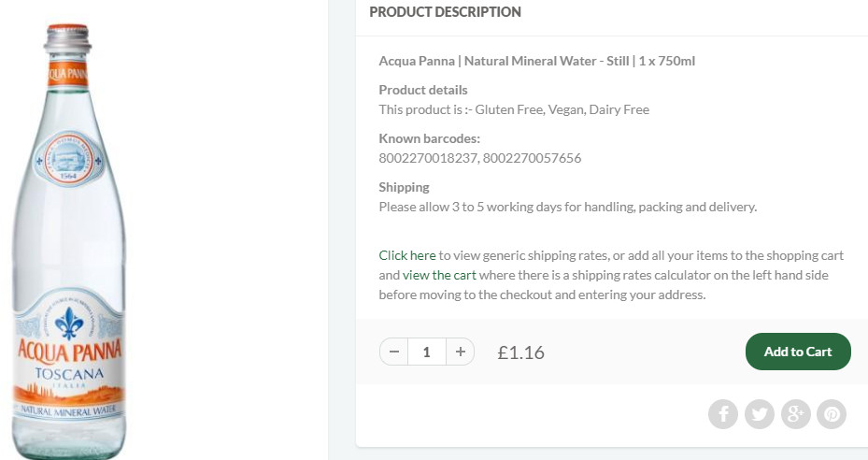Share product on Facebook

(x=723, y=413)
